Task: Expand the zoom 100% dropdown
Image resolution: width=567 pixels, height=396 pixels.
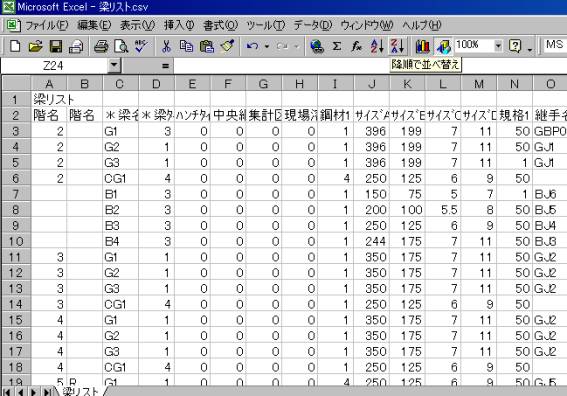Action: (498, 46)
